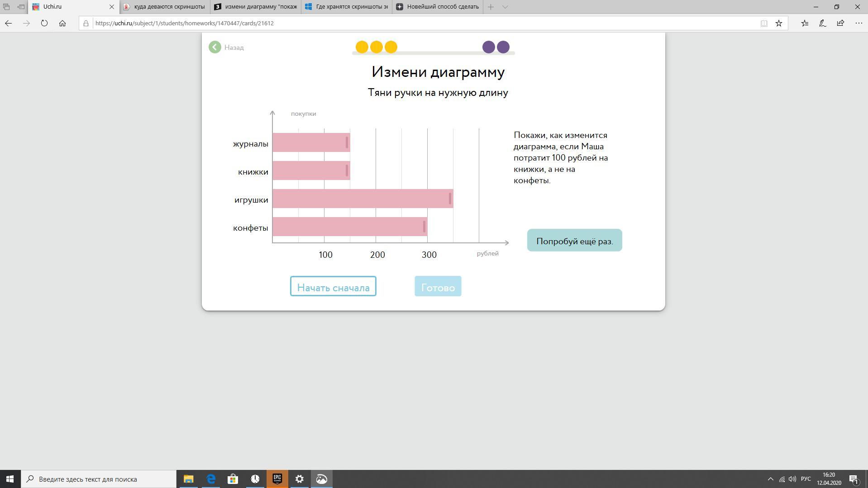Open a new tab with the plus icon
This screenshot has width=868, height=488.
coord(491,7)
